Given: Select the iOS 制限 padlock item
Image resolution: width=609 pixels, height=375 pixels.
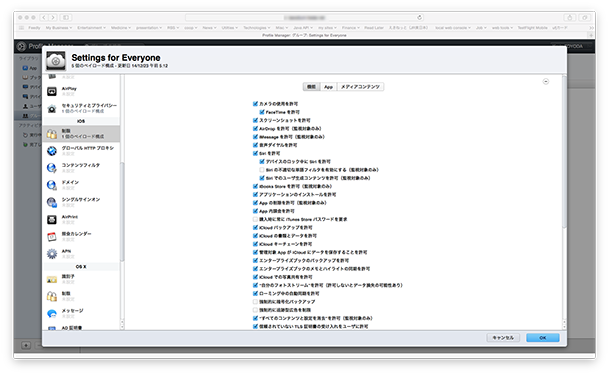Looking at the screenshot, I should tap(81, 134).
